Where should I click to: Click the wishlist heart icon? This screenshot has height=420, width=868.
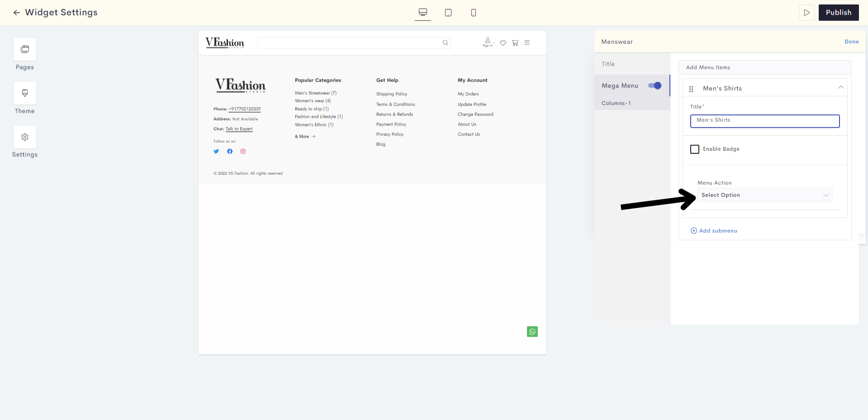click(503, 43)
